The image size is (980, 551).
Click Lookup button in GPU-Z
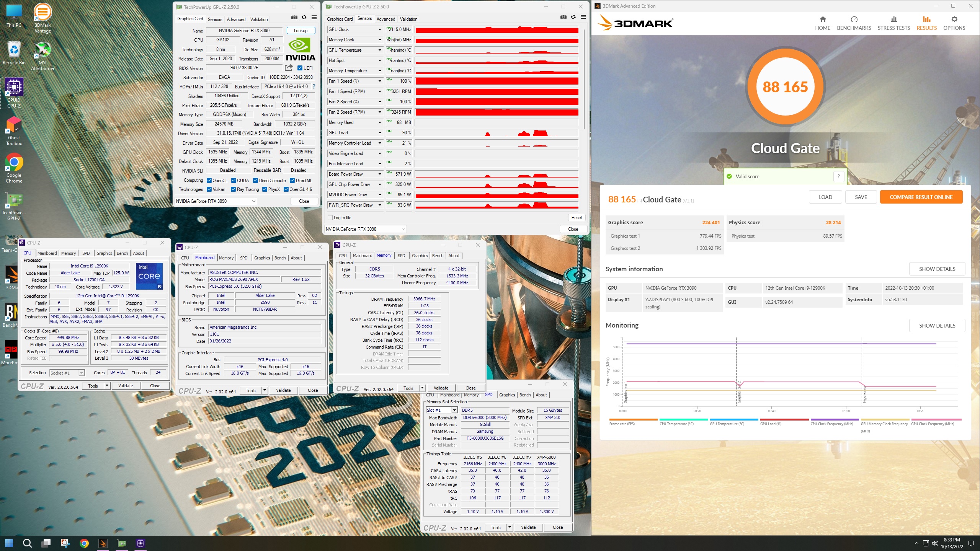(301, 31)
